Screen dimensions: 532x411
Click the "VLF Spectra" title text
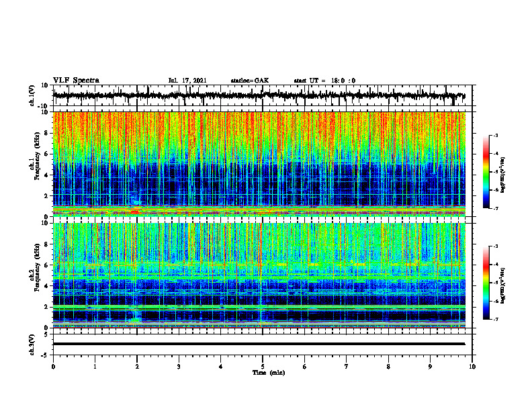click(76, 81)
